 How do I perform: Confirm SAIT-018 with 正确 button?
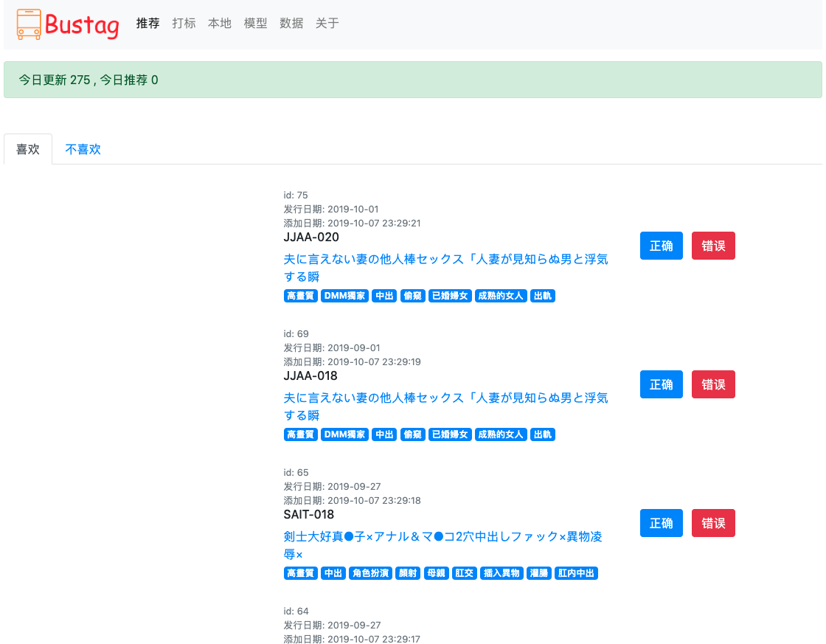[x=661, y=523]
